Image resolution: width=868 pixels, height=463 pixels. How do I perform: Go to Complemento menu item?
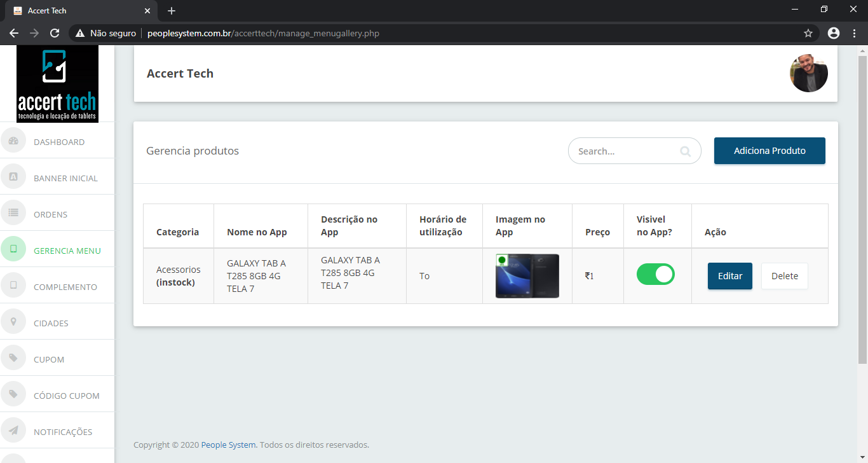pyautogui.click(x=65, y=287)
